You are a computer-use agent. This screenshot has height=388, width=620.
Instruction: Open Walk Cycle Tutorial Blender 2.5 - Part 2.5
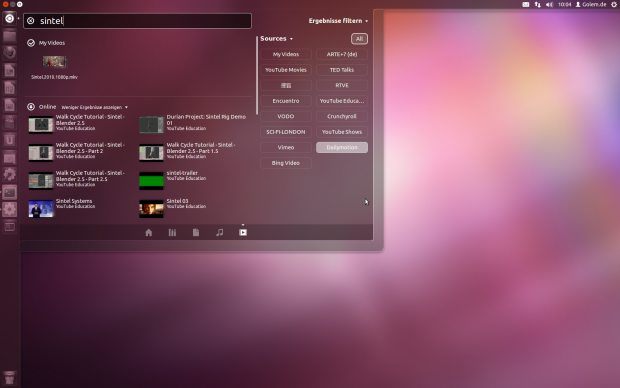click(78, 180)
